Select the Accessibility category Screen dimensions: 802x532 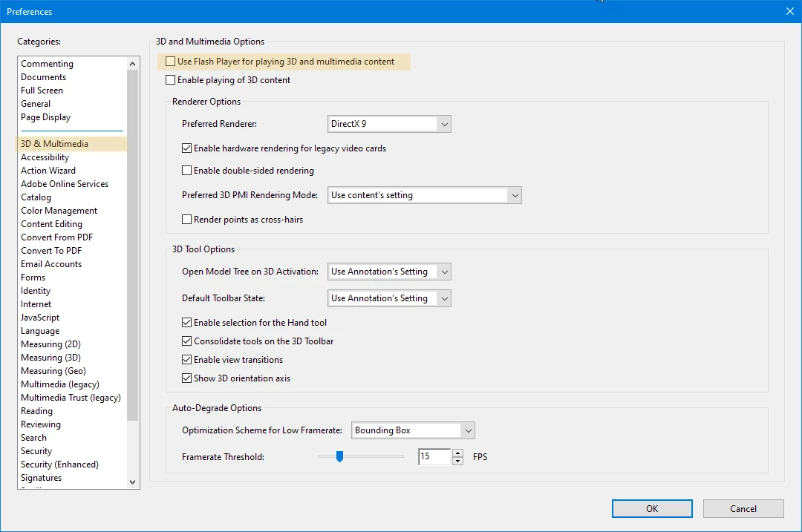45,157
